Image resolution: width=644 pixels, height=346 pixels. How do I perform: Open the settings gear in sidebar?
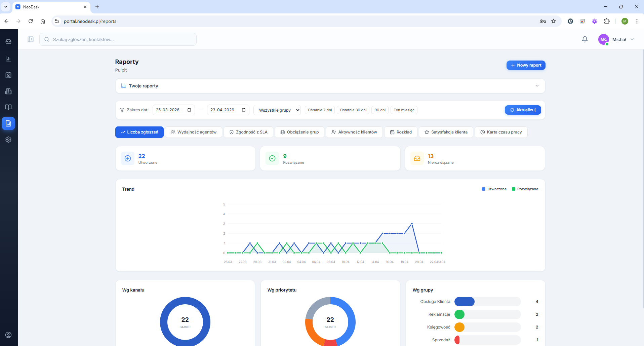8,140
